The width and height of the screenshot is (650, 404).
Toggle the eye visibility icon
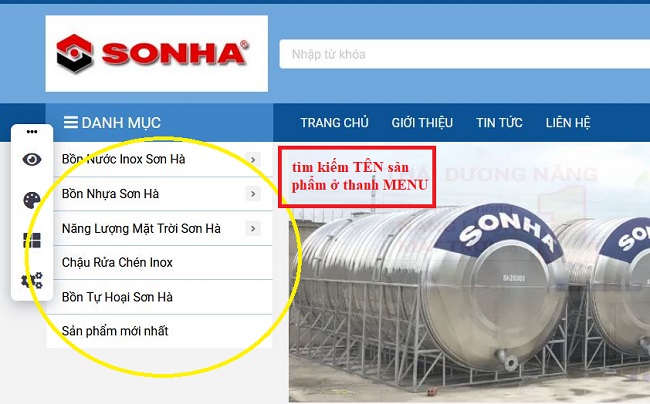(32, 159)
